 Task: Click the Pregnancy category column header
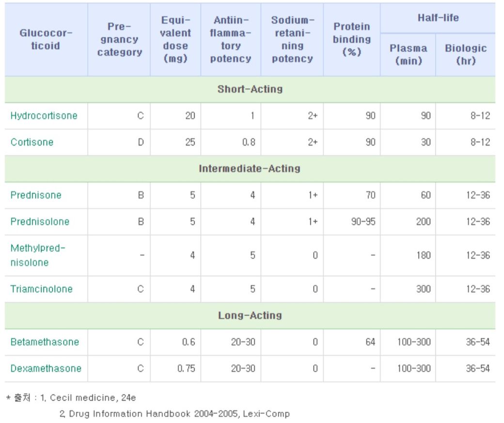(x=119, y=39)
